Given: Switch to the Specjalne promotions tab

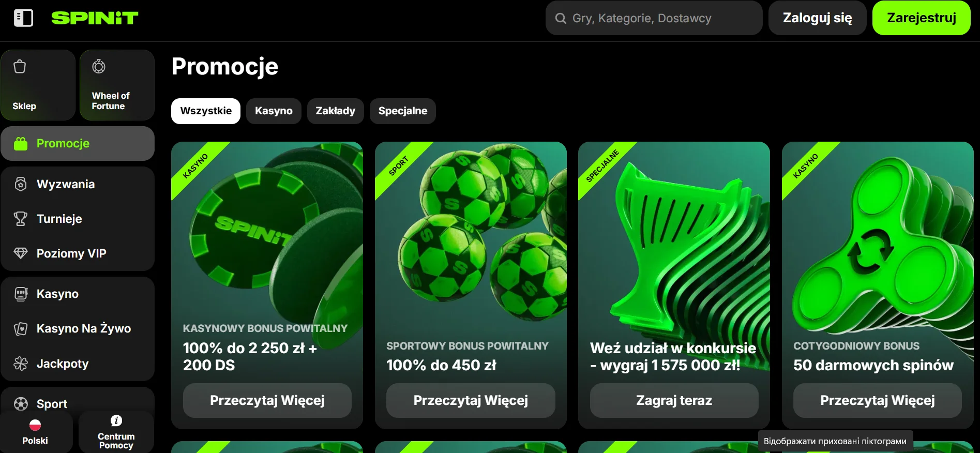Looking at the screenshot, I should (x=403, y=111).
